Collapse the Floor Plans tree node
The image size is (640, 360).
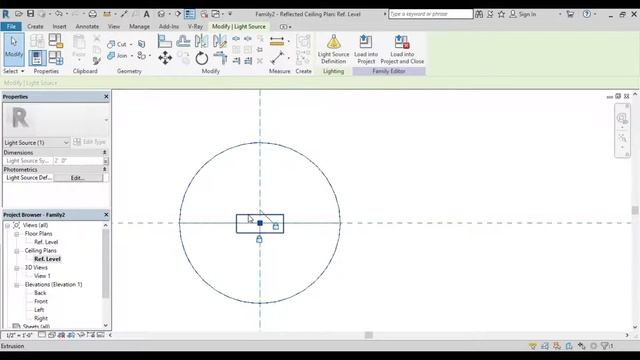pyautogui.click(x=17, y=234)
